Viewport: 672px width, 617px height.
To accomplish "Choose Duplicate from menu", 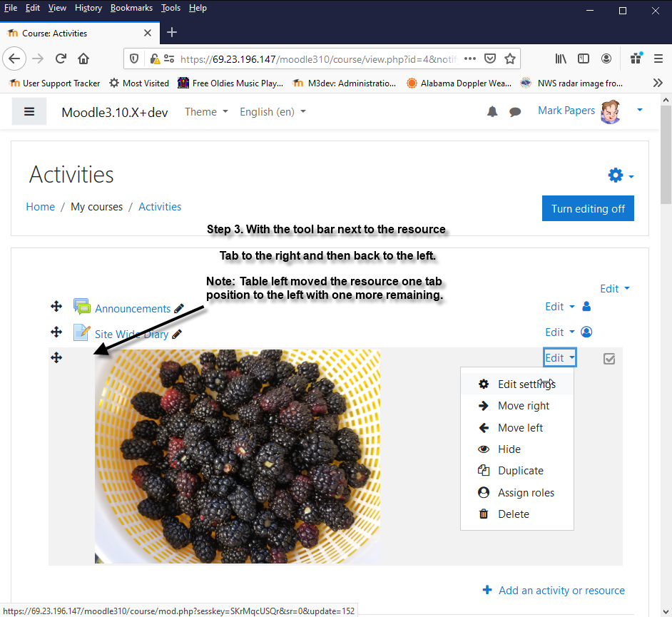I will tap(517, 471).
